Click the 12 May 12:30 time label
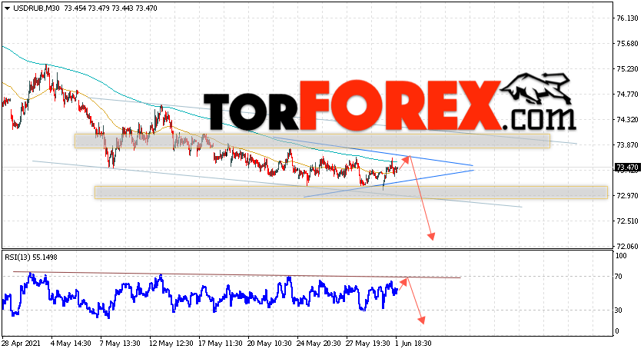The image size is (644, 352). coord(171,343)
